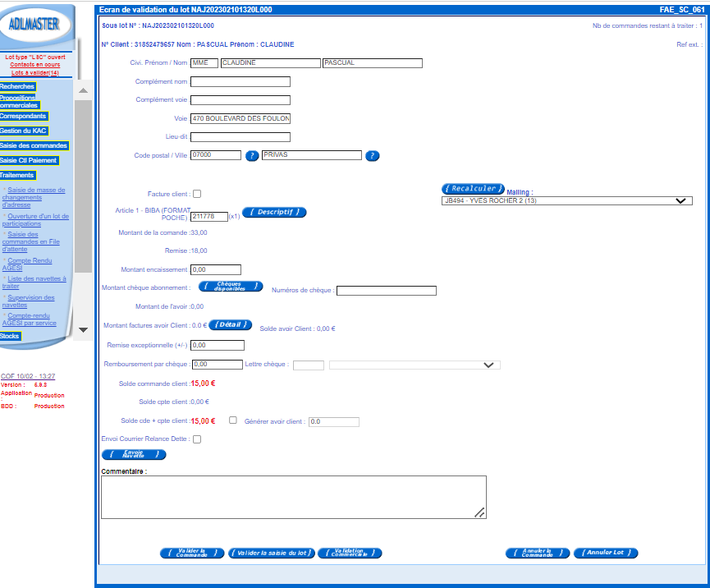Open the Stocks menu
This screenshot has width=710, height=588.
click(10, 336)
